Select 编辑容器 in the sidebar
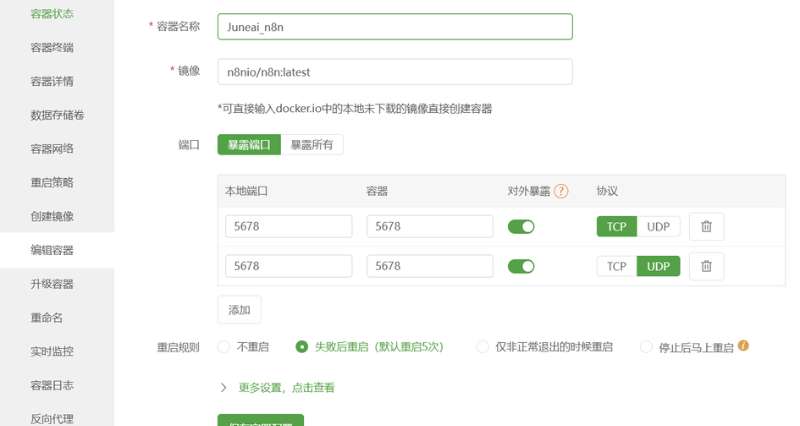 point(52,250)
